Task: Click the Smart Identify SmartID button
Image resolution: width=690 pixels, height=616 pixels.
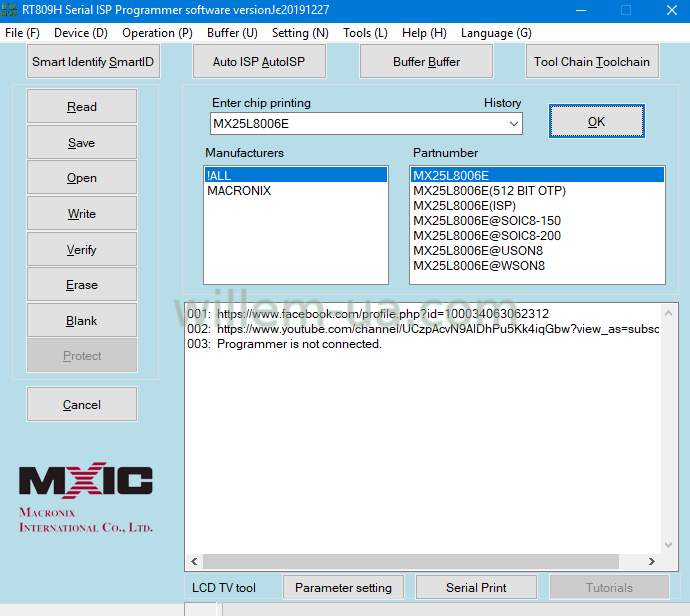Action: coord(93,62)
